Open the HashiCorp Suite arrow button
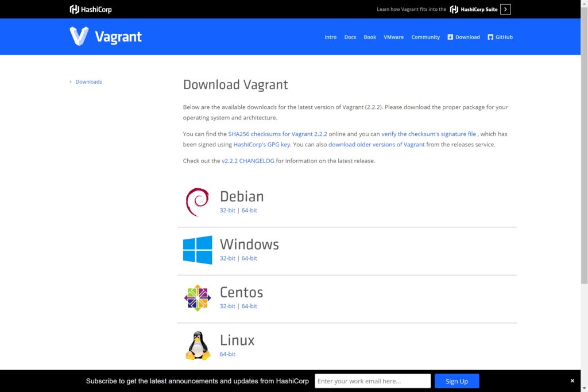588x392 pixels. click(x=505, y=9)
